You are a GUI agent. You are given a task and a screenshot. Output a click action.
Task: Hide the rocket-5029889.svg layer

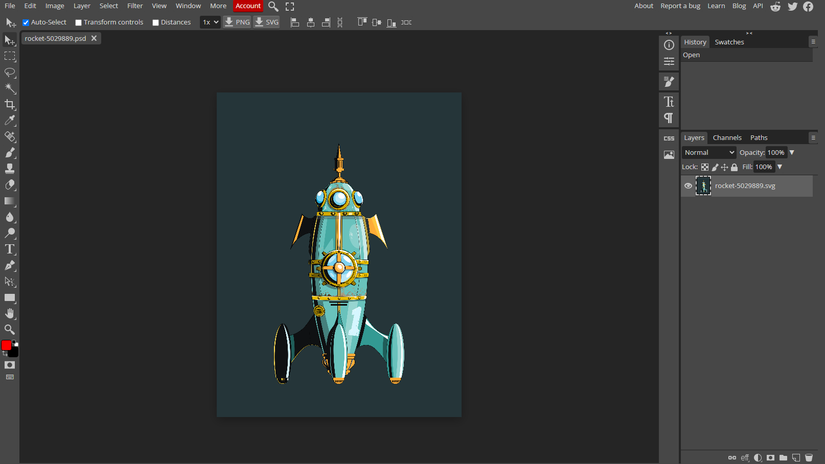pos(688,186)
